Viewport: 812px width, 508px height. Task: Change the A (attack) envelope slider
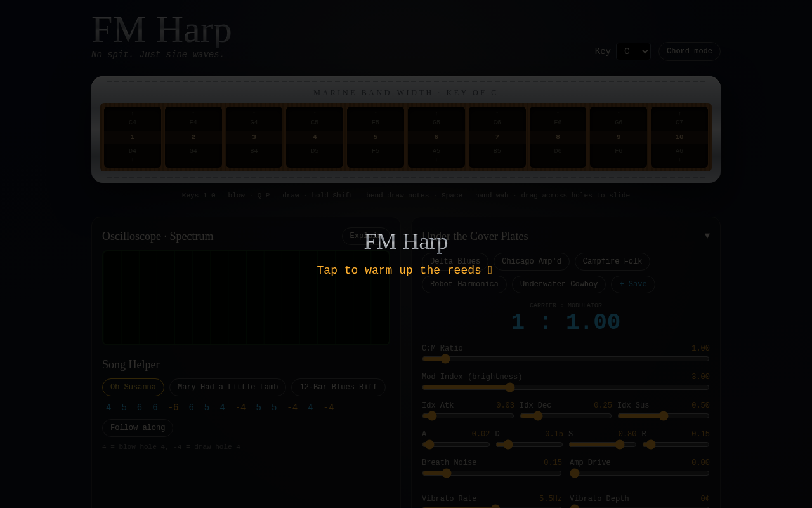[x=456, y=444]
